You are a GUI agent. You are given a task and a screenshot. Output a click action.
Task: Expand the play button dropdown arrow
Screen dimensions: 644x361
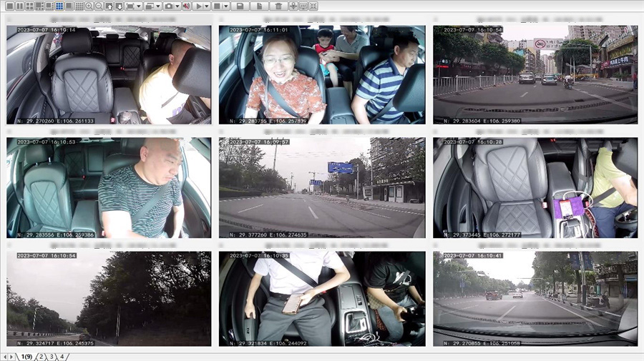(x=207, y=6)
